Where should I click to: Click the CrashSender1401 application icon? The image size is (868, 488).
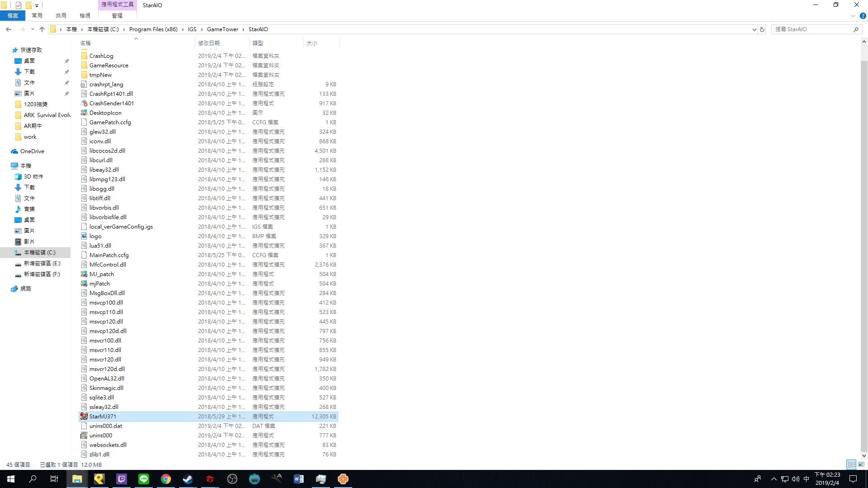[84, 103]
